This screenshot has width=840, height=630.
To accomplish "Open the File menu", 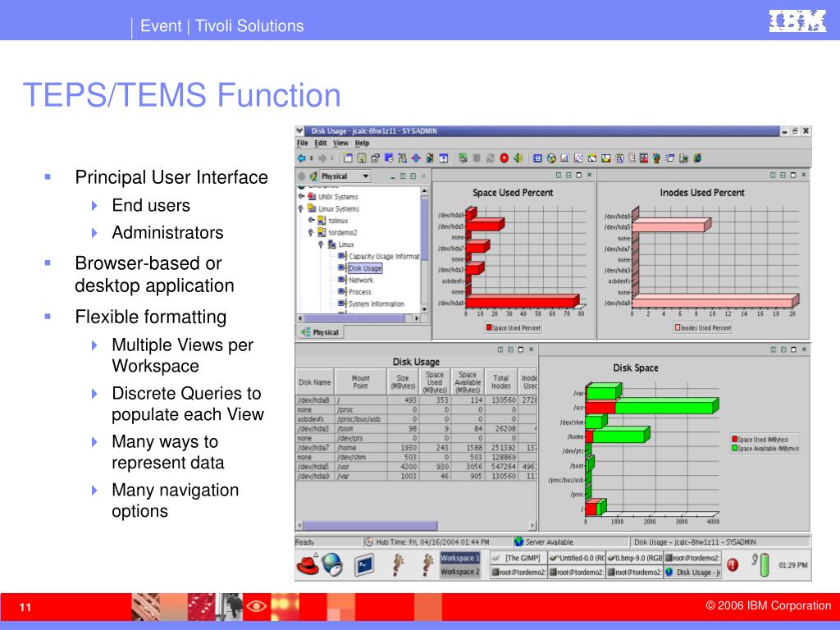I will [x=303, y=143].
